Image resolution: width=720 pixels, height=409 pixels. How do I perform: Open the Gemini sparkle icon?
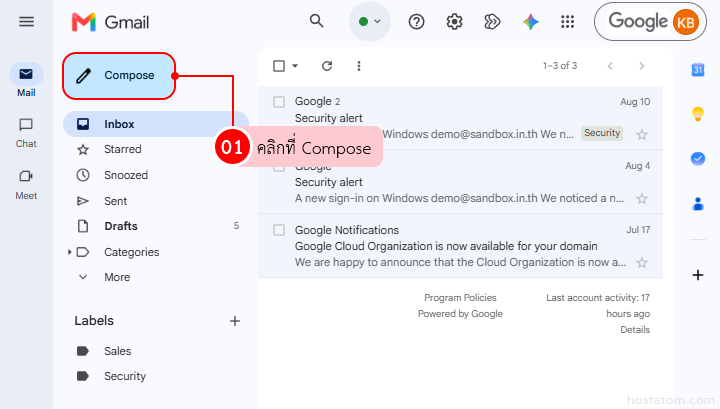click(530, 22)
